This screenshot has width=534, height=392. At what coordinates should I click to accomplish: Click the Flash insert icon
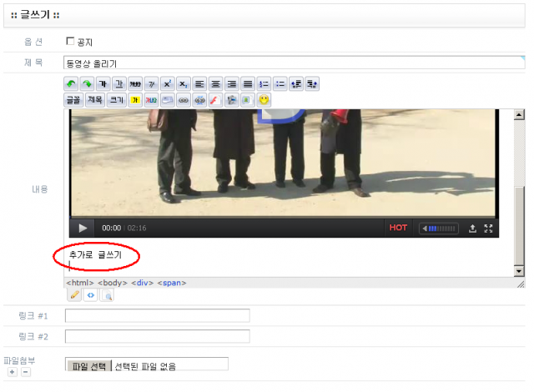point(214,100)
